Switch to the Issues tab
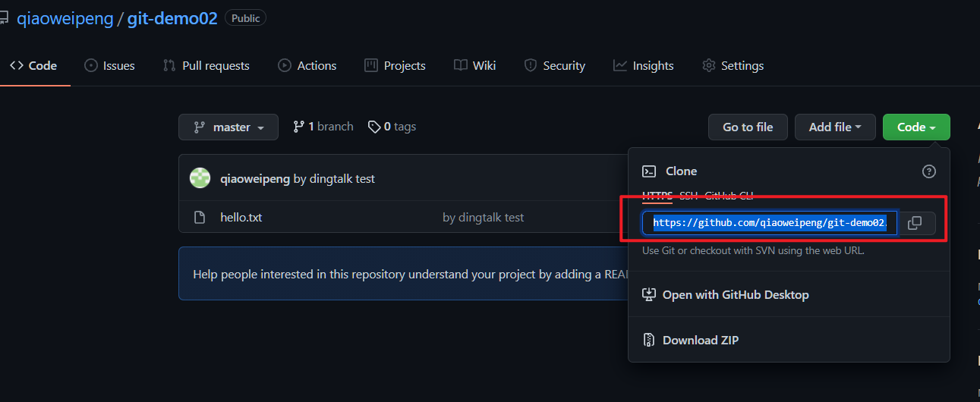This screenshot has height=402, width=980. 109,66
